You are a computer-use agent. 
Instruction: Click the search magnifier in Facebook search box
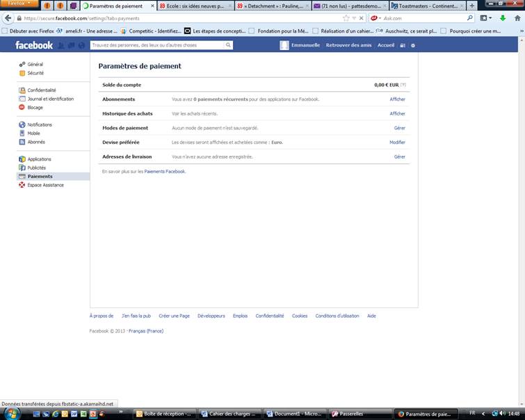pos(228,45)
